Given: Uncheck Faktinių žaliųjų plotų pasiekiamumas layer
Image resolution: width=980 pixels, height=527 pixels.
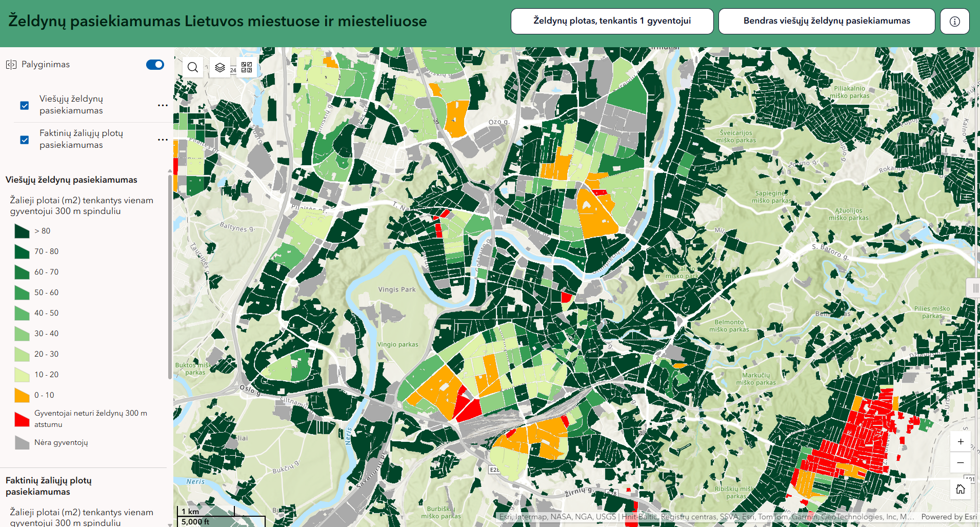Looking at the screenshot, I should (x=24, y=140).
